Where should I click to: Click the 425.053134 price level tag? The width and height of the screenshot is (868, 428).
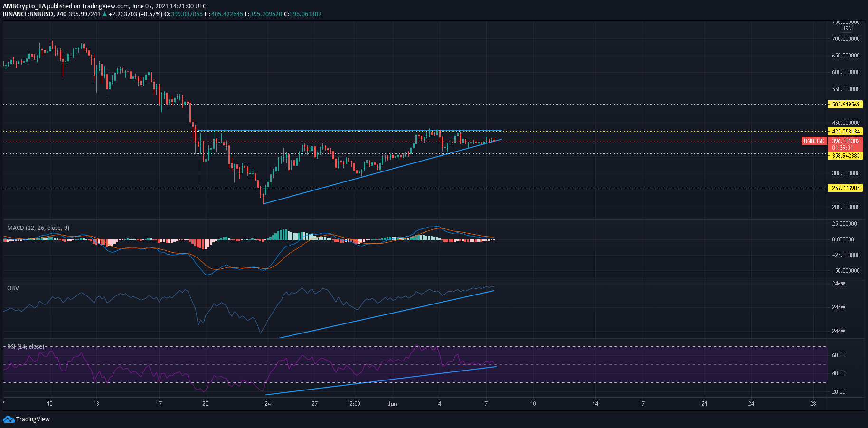pyautogui.click(x=845, y=131)
